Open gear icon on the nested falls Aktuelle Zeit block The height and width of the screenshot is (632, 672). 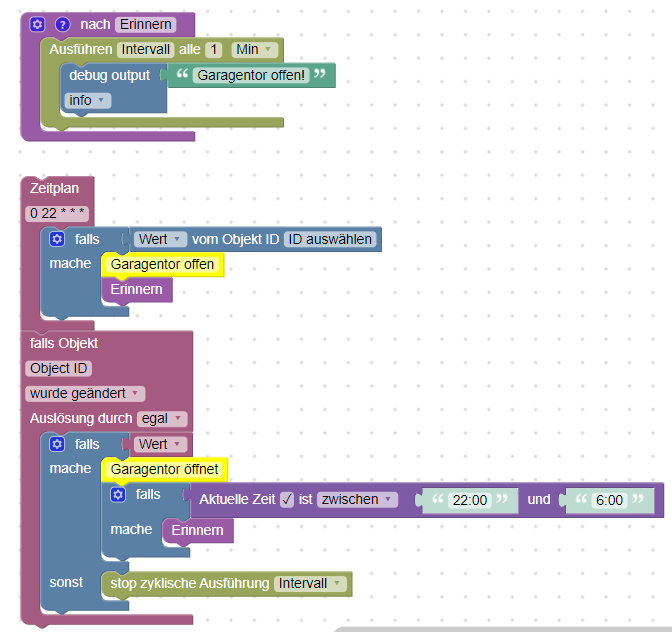point(118,495)
